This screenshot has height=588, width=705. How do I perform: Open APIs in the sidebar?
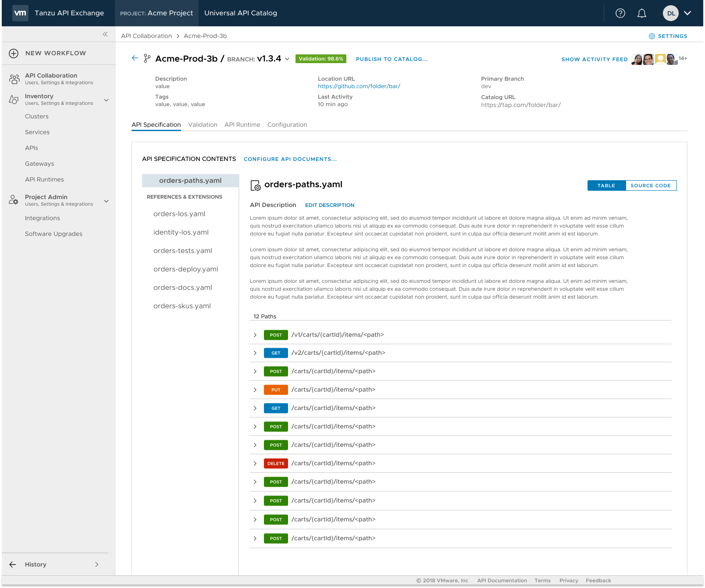click(x=32, y=148)
